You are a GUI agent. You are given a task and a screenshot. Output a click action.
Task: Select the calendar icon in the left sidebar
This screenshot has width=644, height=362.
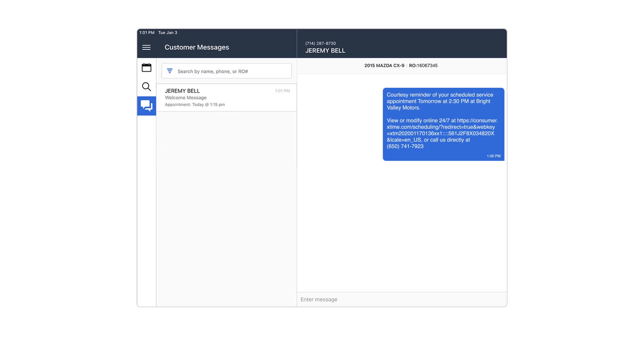coord(146,67)
